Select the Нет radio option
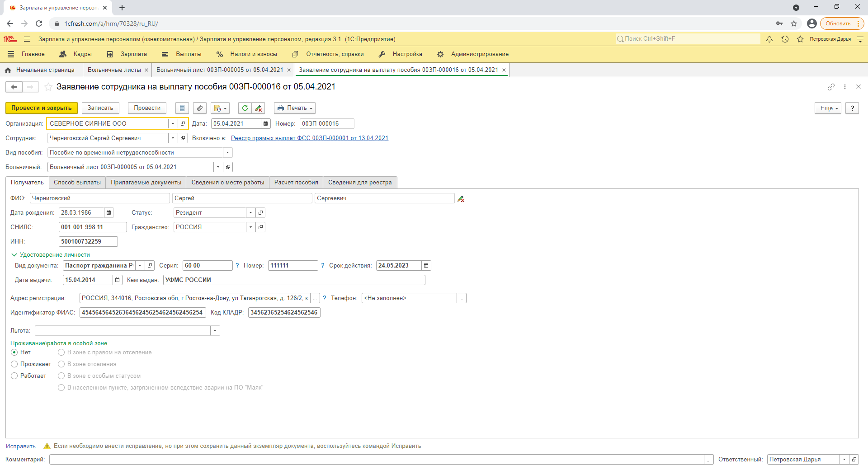868x470 pixels. coord(14,352)
